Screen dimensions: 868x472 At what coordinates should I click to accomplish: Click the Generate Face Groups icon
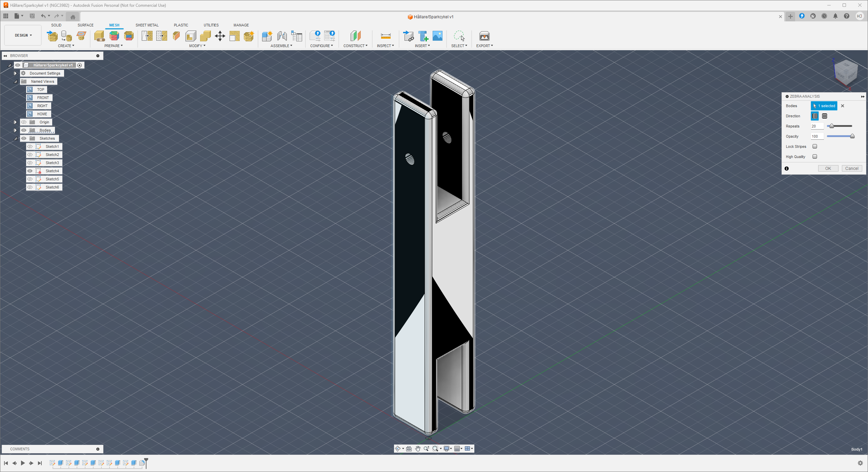pyautogui.click(x=114, y=36)
